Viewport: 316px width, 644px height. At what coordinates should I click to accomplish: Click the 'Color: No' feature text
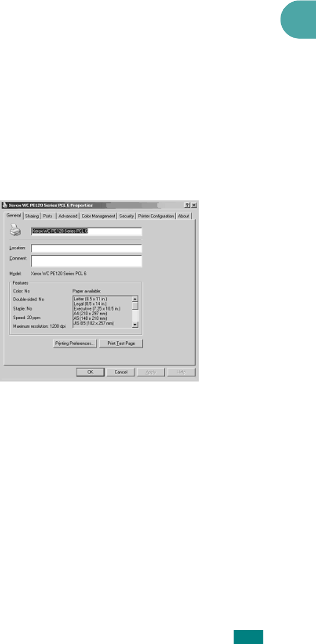pos(21,290)
